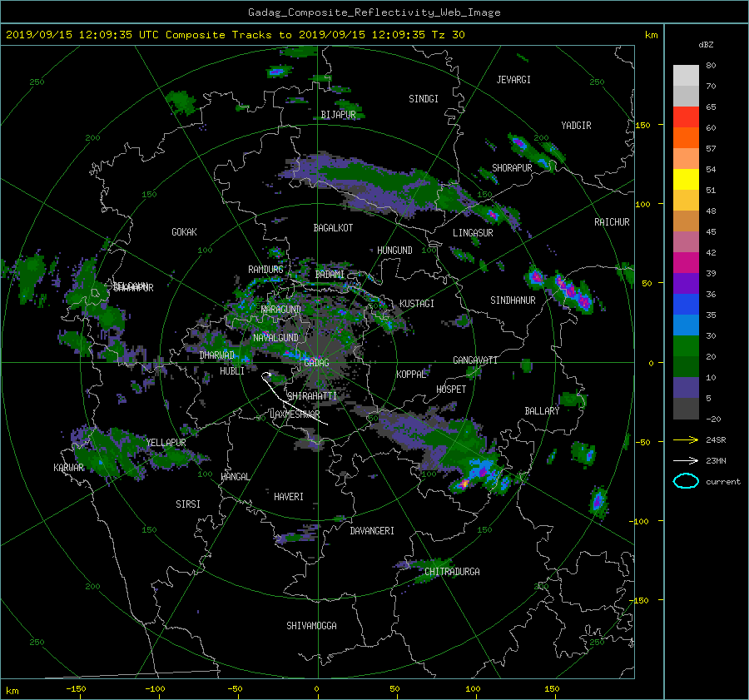Click the yellow 24SR arrow legend icon
Viewport: 749px width, 700px height.
click(686, 439)
